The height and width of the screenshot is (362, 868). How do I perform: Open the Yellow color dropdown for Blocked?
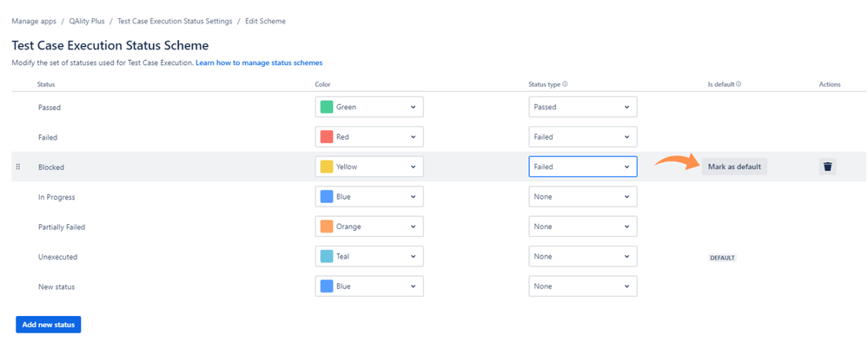click(x=369, y=167)
